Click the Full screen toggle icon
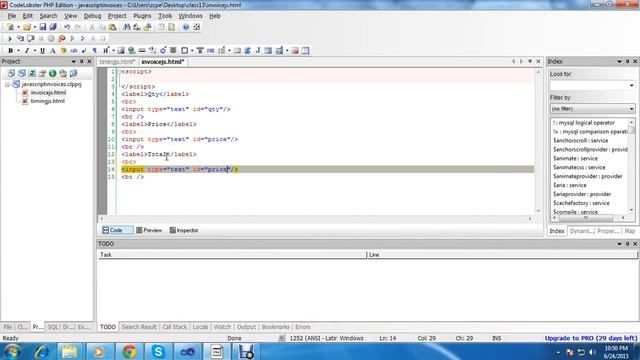 pyautogui.click(x=197, y=27)
